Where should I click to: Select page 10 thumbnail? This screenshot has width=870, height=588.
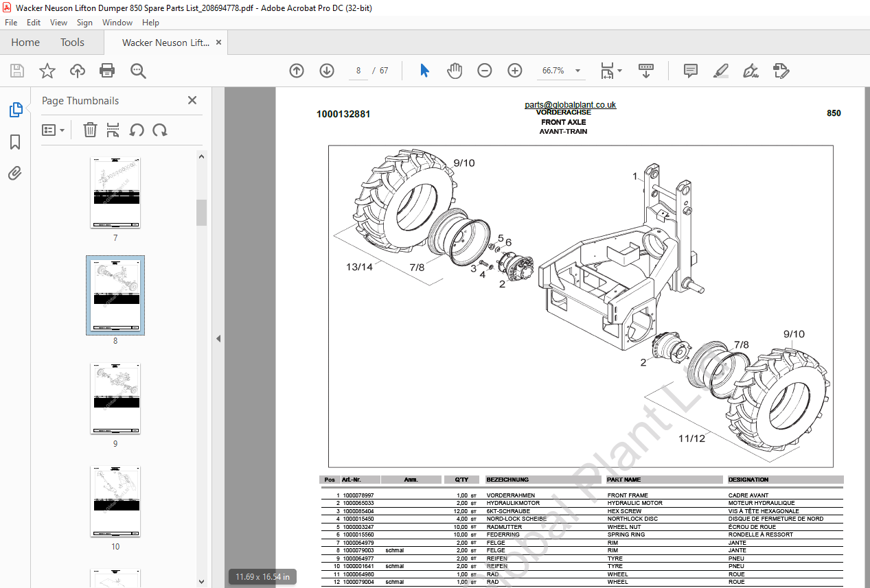point(115,502)
